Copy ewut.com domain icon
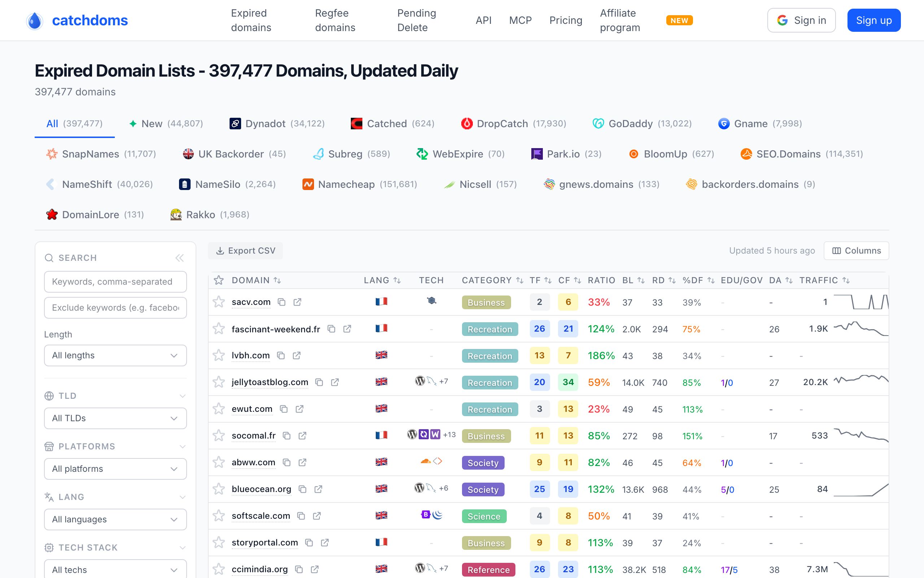 (x=284, y=409)
